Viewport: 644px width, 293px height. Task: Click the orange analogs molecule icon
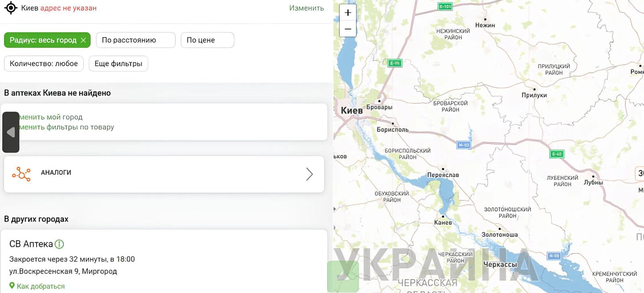[21, 174]
